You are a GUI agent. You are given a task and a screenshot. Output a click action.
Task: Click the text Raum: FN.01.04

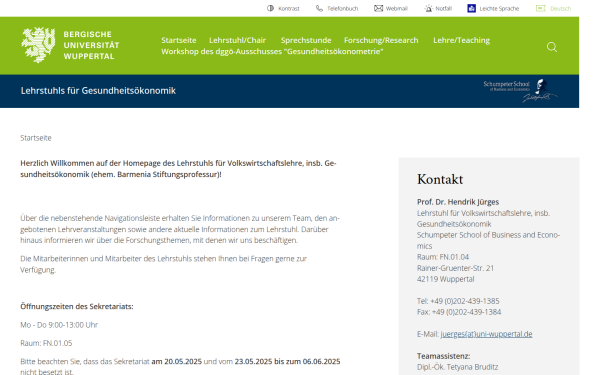[443, 257]
